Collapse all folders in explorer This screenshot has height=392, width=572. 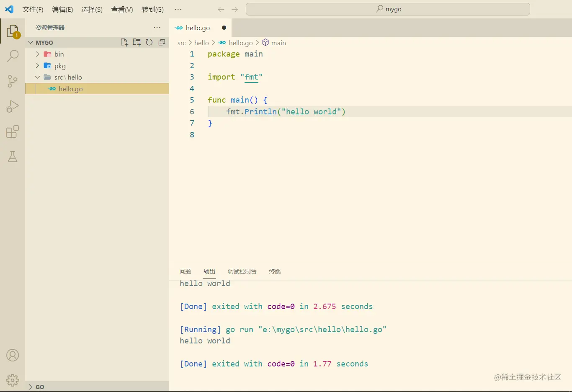162,42
